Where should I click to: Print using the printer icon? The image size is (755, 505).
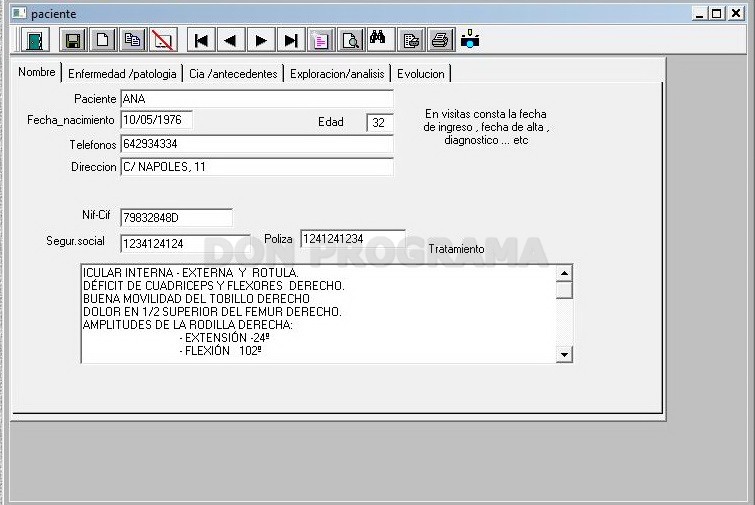coord(440,40)
